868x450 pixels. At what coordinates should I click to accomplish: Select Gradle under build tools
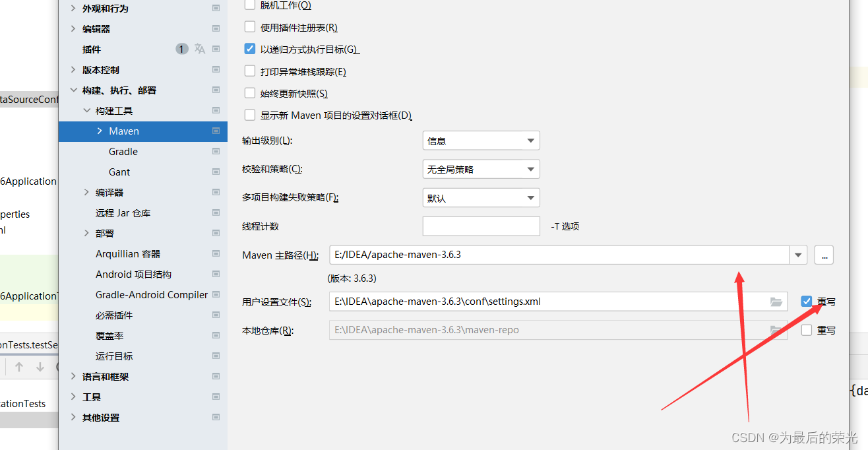tap(123, 152)
